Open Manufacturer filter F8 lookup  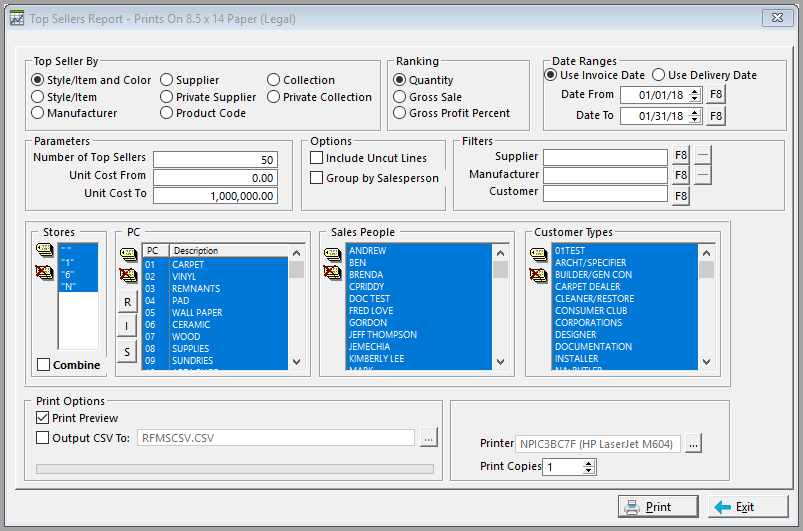tap(681, 176)
